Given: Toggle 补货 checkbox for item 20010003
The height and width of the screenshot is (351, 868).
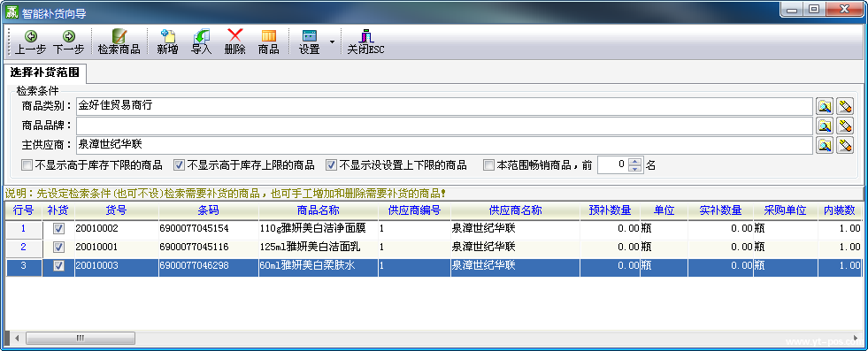Looking at the screenshot, I should tap(58, 266).
